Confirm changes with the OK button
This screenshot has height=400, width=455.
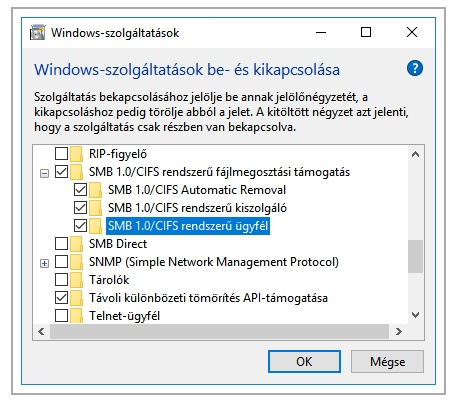point(304,361)
